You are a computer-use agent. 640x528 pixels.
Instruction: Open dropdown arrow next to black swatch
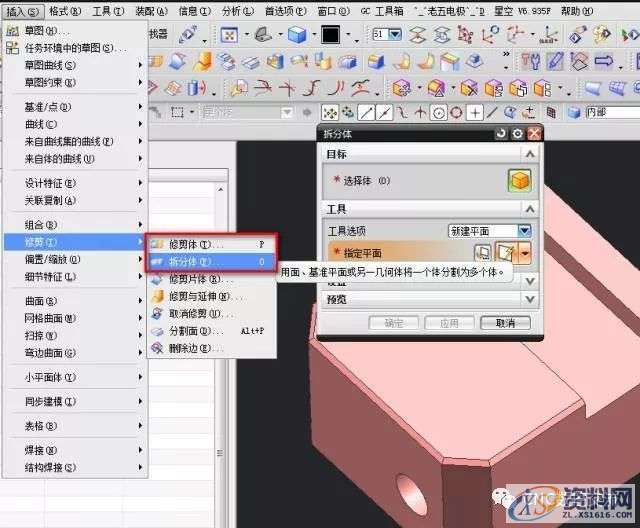pos(348,35)
